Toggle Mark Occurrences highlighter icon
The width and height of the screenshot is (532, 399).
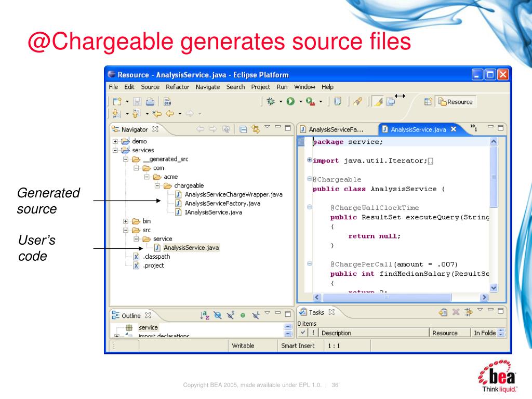pyautogui.click(x=378, y=101)
